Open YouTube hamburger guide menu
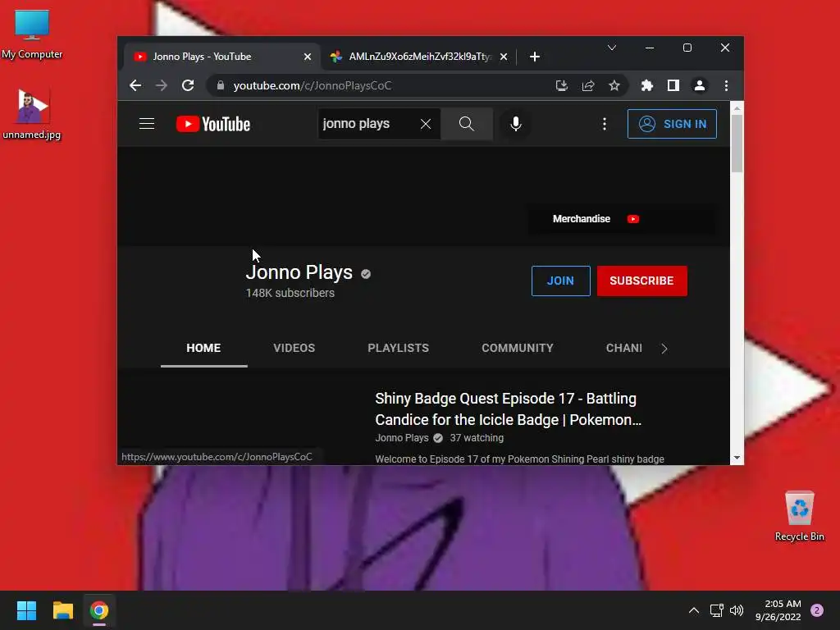840x630 pixels. point(147,124)
